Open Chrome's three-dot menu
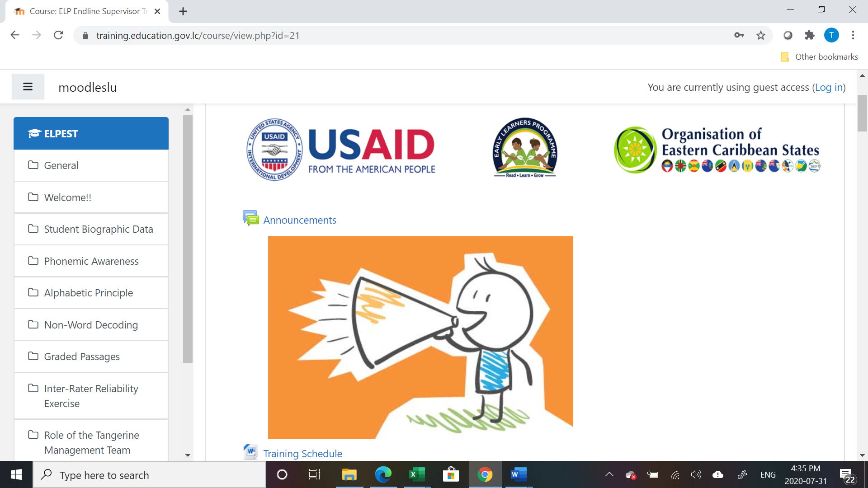This screenshot has height=488, width=868. 853,35
